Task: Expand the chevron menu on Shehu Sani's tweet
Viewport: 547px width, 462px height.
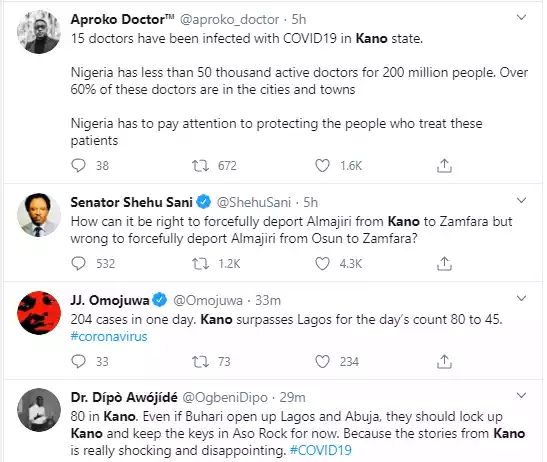Action: pos(521,200)
